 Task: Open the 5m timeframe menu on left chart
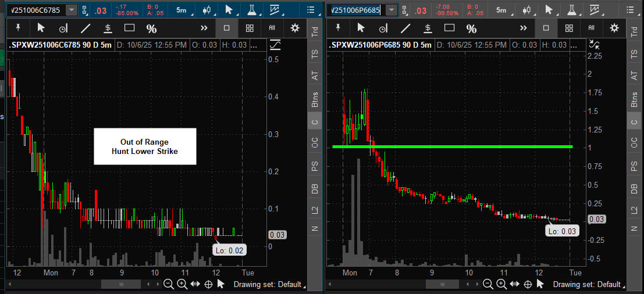183,10
